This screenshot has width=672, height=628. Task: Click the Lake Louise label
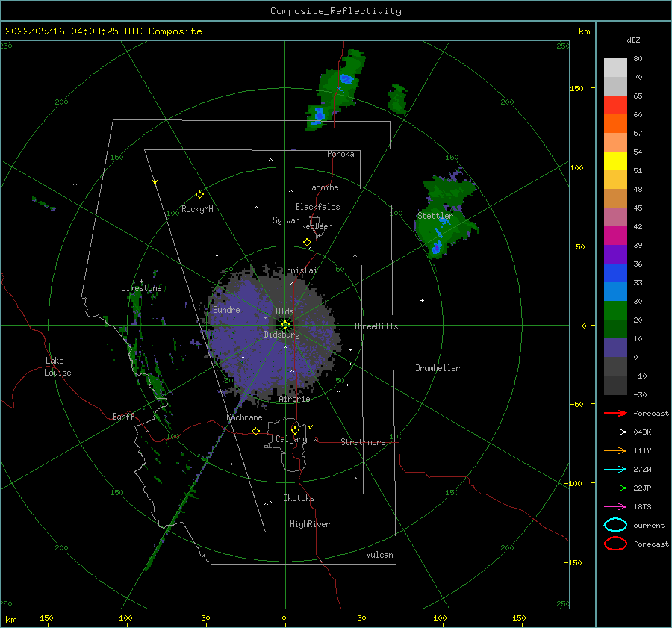[x=57, y=367]
